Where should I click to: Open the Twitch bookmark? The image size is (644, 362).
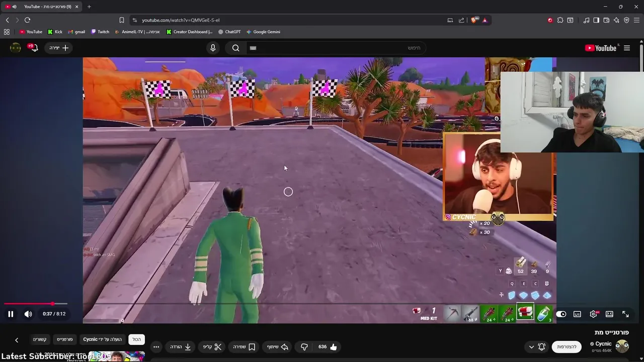(100, 32)
